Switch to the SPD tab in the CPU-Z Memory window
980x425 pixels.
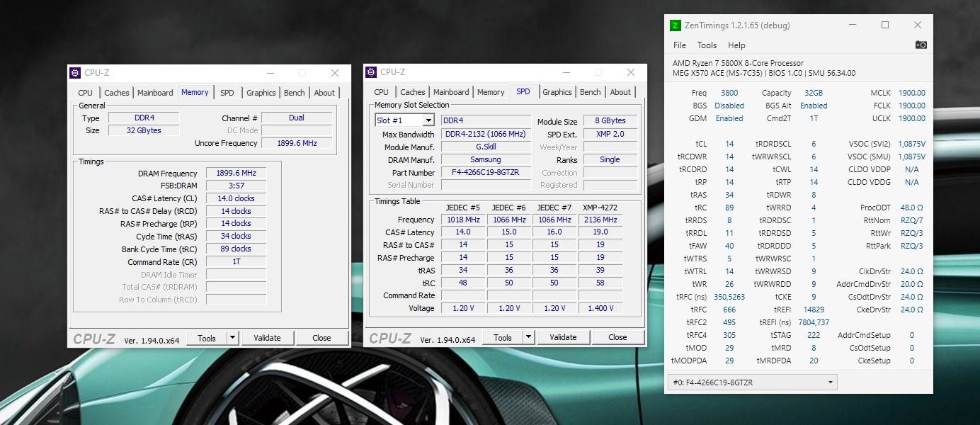coord(227,93)
